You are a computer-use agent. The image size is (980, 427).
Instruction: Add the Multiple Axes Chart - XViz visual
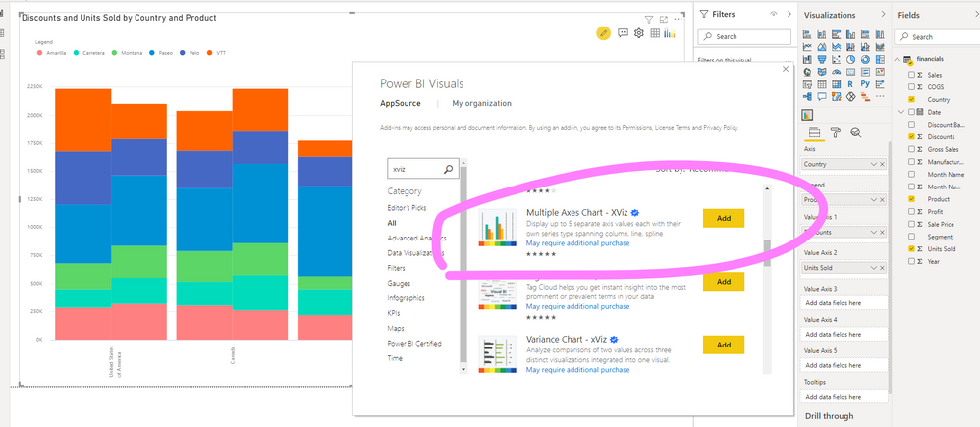click(723, 218)
